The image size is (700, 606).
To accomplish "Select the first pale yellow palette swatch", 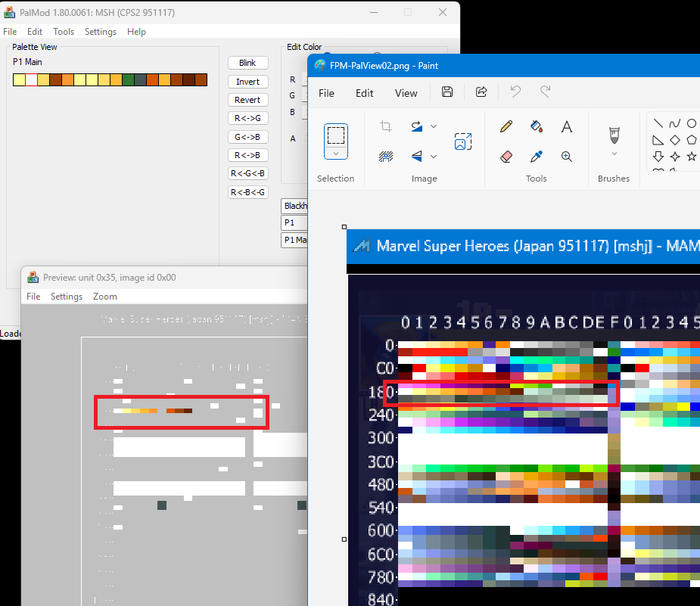I will pyautogui.click(x=19, y=80).
